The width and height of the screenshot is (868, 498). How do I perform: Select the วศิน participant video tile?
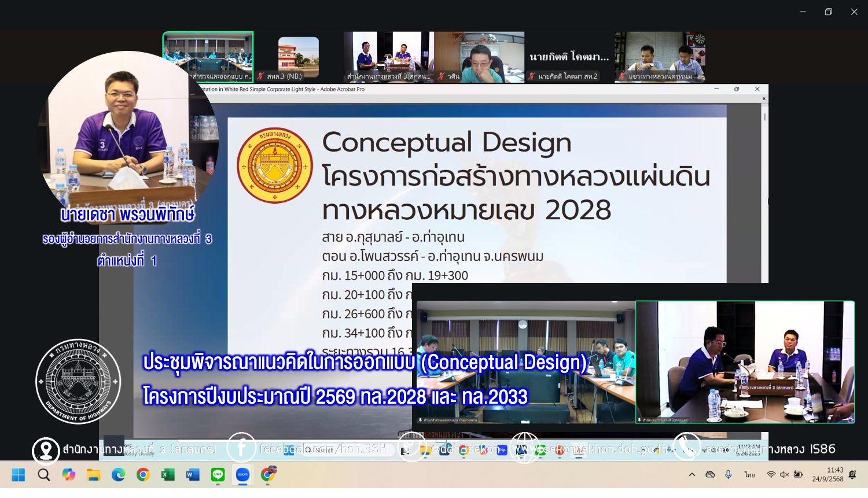coord(479,57)
